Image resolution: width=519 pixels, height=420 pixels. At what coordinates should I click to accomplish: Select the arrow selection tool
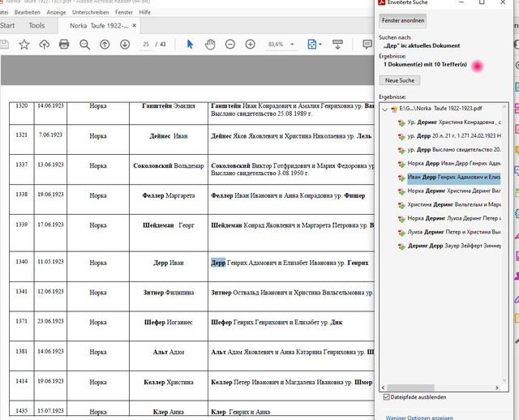[x=190, y=44]
